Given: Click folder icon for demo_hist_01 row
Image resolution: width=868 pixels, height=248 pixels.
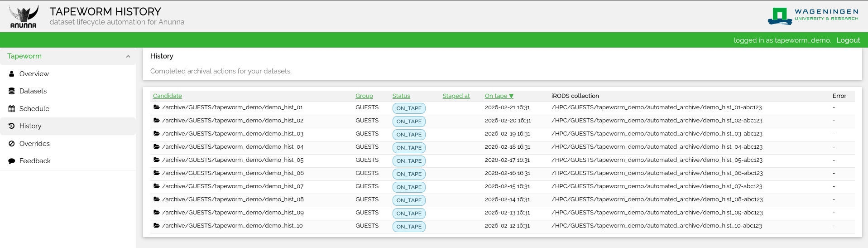Looking at the screenshot, I should [156, 107].
